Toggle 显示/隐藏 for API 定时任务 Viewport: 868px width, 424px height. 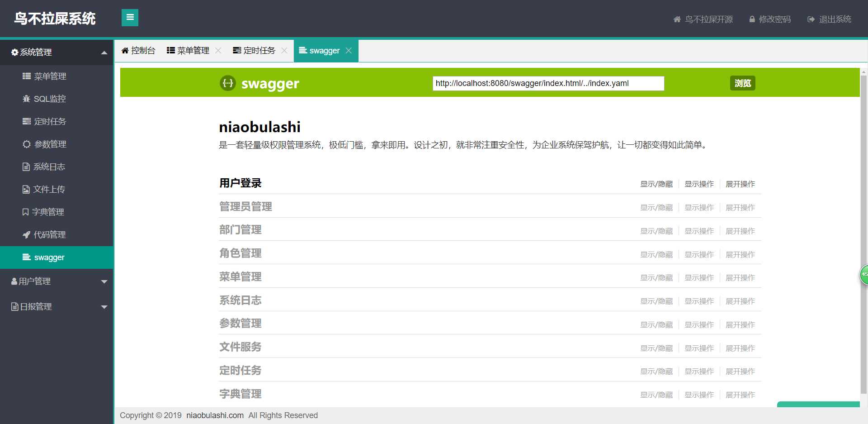coord(656,372)
